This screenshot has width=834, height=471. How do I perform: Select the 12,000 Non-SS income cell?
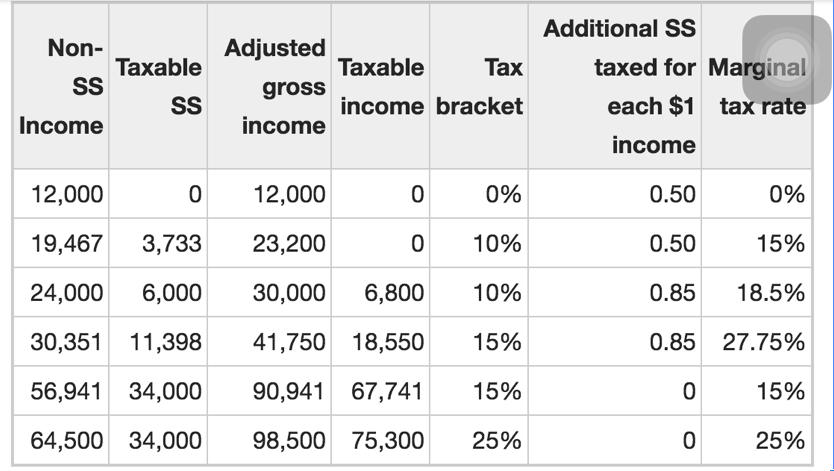61,194
